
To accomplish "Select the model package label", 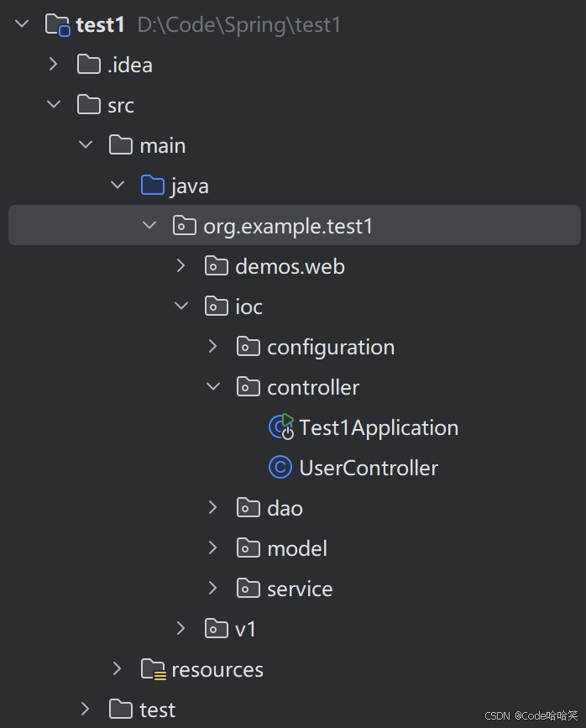I will (297, 548).
